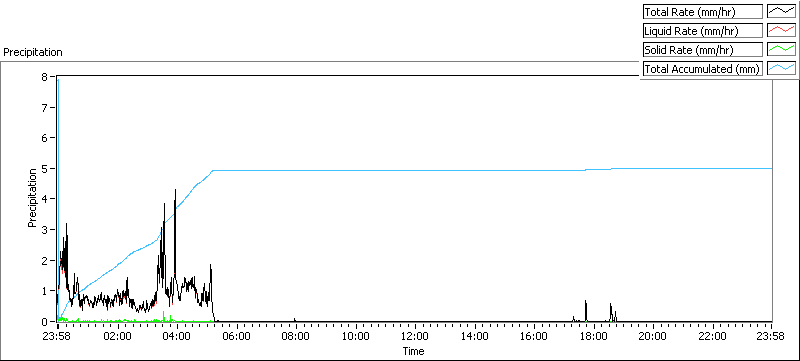800x361 pixels.
Task: Click the 14:00 x-axis tick label
Action: (x=474, y=337)
